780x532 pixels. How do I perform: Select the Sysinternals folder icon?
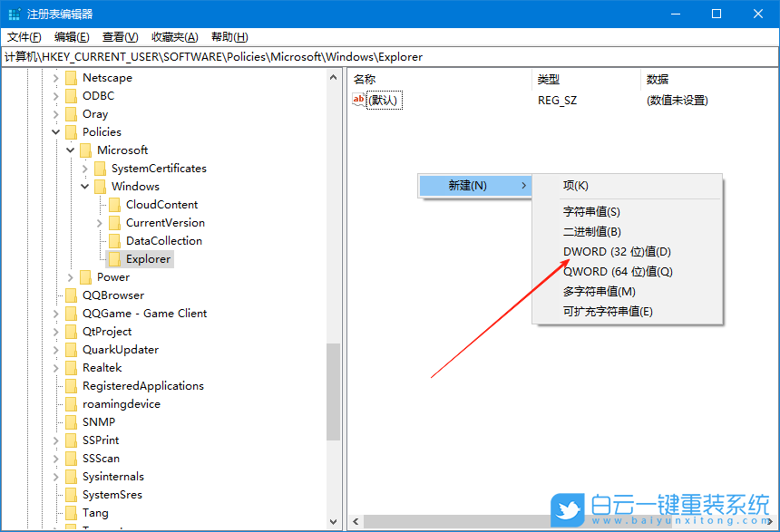click(x=71, y=476)
